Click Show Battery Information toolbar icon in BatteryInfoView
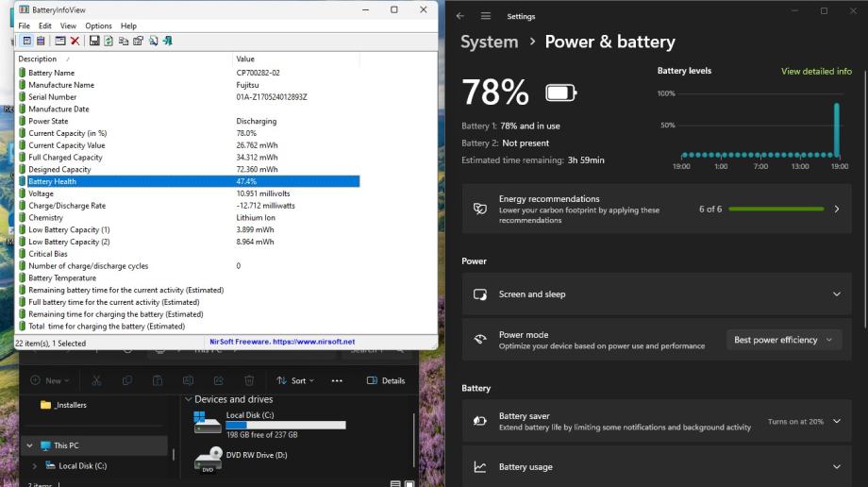Image resolution: width=868 pixels, height=487 pixels. 26,41
